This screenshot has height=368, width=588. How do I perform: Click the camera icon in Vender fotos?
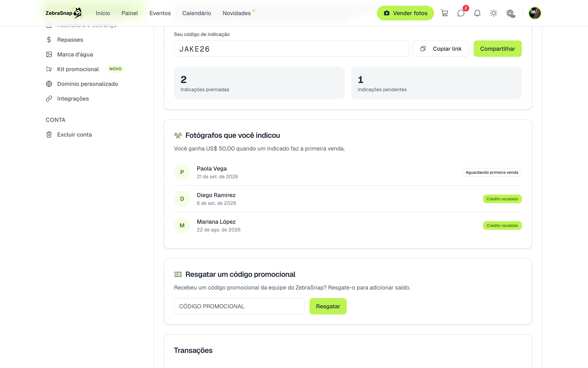click(x=386, y=13)
